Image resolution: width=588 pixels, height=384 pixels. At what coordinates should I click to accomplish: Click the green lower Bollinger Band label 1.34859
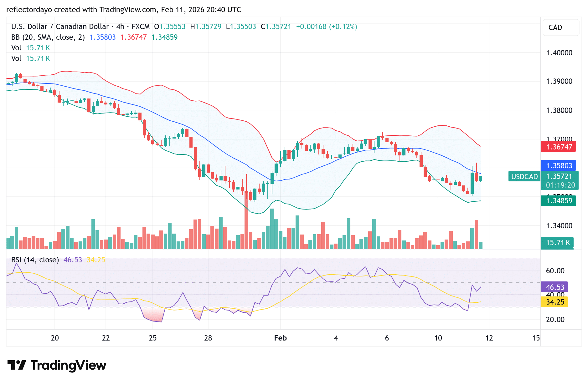coord(558,201)
